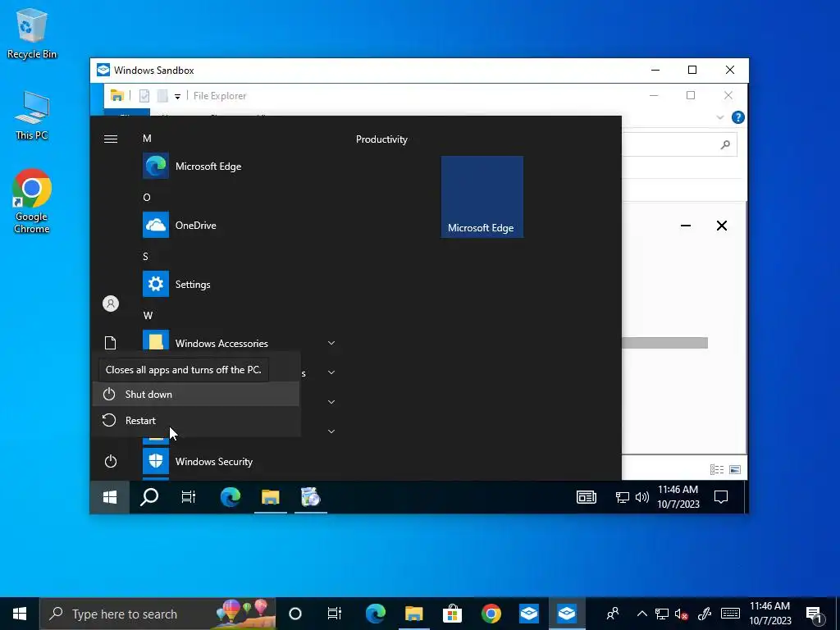840x630 pixels.
Task: Open Documents icon in Start menu sidebar
Action: point(111,343)
